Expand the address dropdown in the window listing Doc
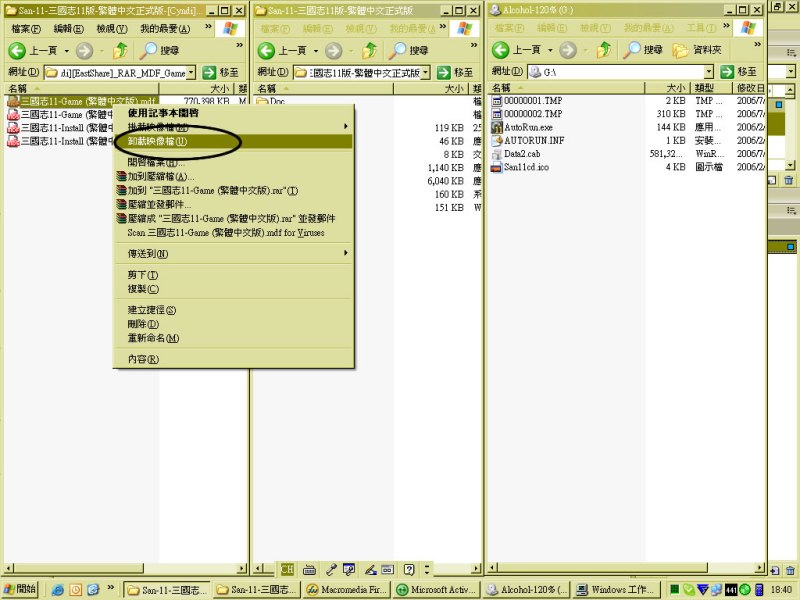 click(x=425, y=72)
